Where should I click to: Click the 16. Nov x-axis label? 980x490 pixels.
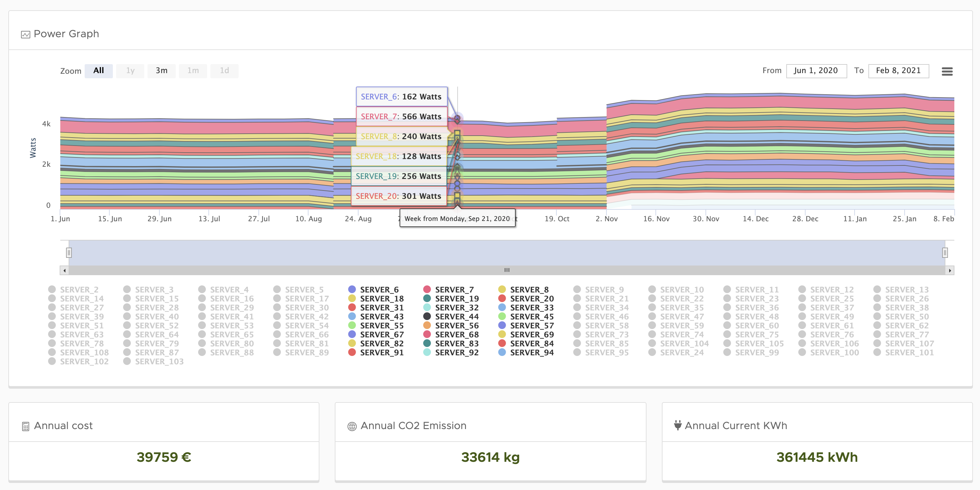click(656, 219)
